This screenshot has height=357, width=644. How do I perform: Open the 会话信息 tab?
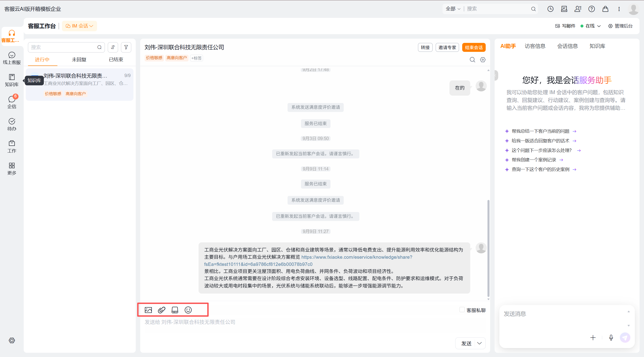568,46
